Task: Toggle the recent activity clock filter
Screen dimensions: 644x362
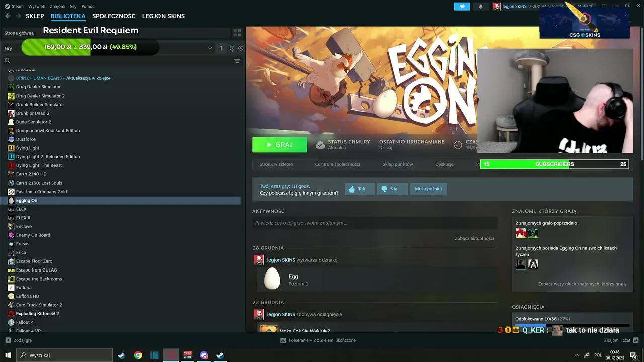Action: coord(232,48)
